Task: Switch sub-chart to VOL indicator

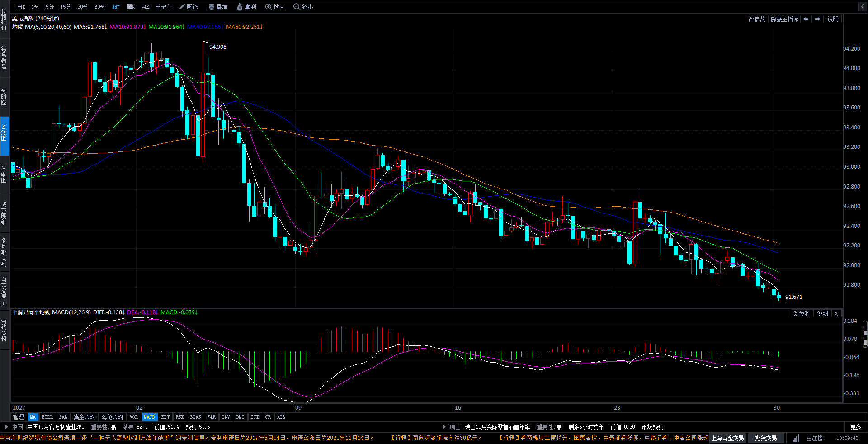Action: point(133,417)
